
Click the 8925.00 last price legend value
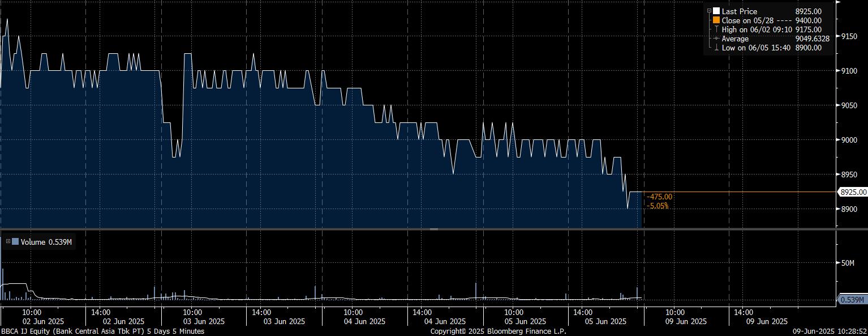pyautogui.click(x=808, y=11)
